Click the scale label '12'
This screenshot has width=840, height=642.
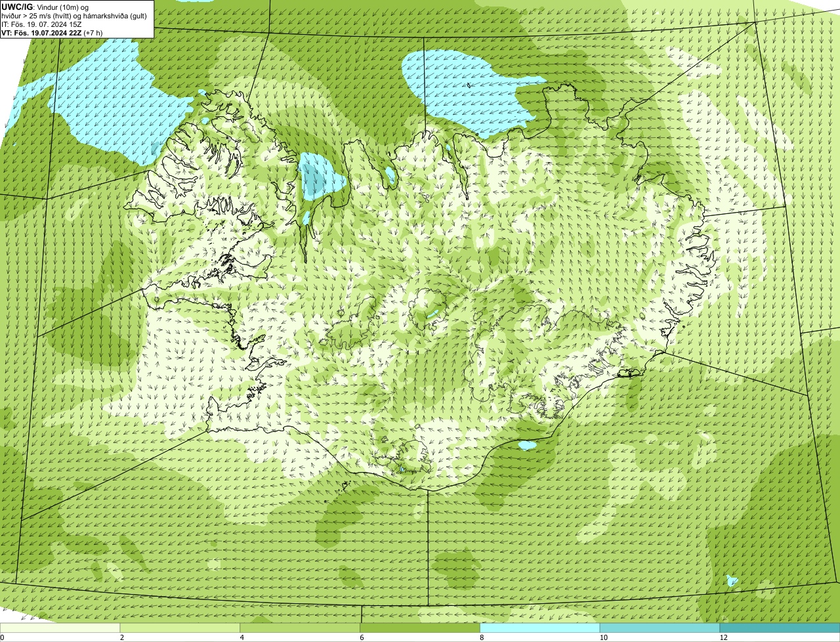pyautogui.click(x=723, y=637)
